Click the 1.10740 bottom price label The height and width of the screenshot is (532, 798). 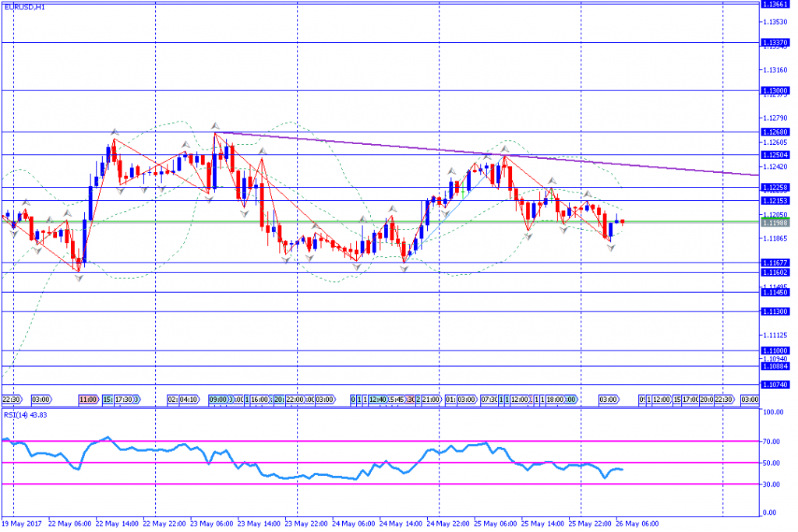[776, 385]
